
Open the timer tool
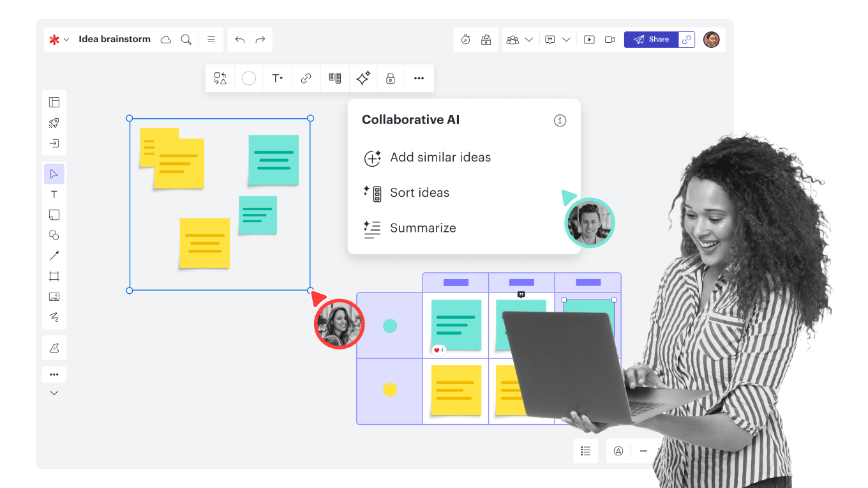point(466,40)
